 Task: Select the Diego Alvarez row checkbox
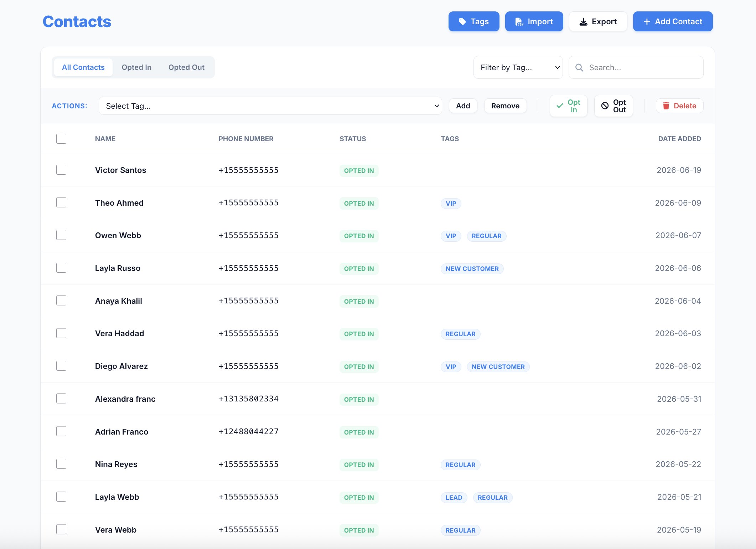coord(61,366)
